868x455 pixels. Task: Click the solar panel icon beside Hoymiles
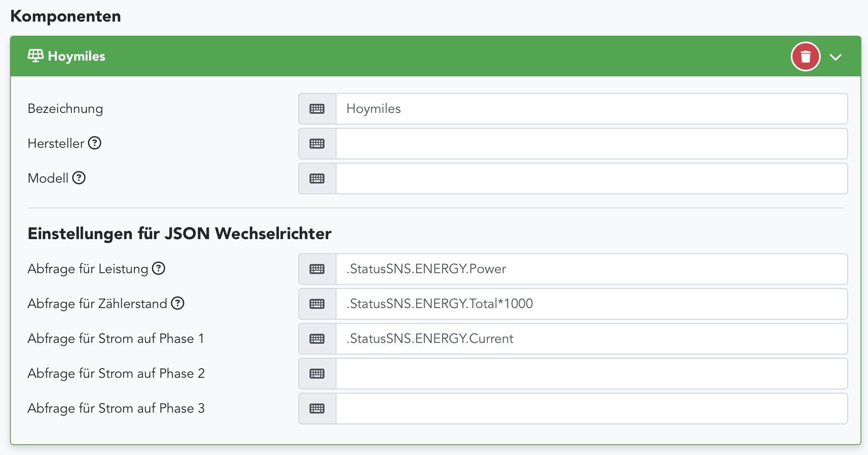pos(35,56)
